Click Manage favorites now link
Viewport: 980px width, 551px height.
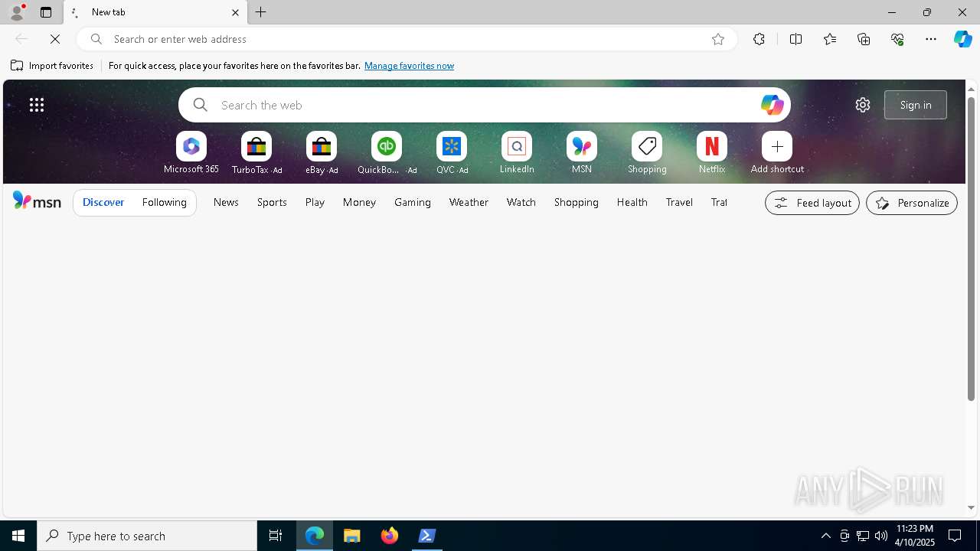tap(409, 66)
